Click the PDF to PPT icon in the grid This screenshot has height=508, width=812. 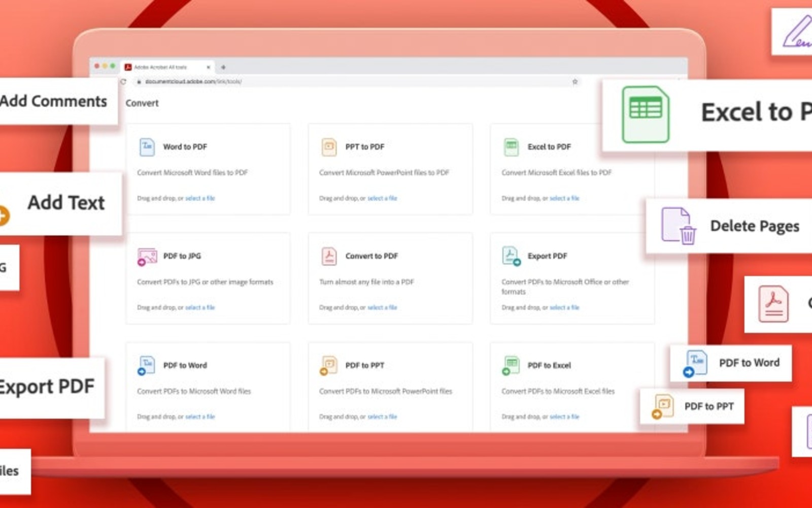coord(328,365)
